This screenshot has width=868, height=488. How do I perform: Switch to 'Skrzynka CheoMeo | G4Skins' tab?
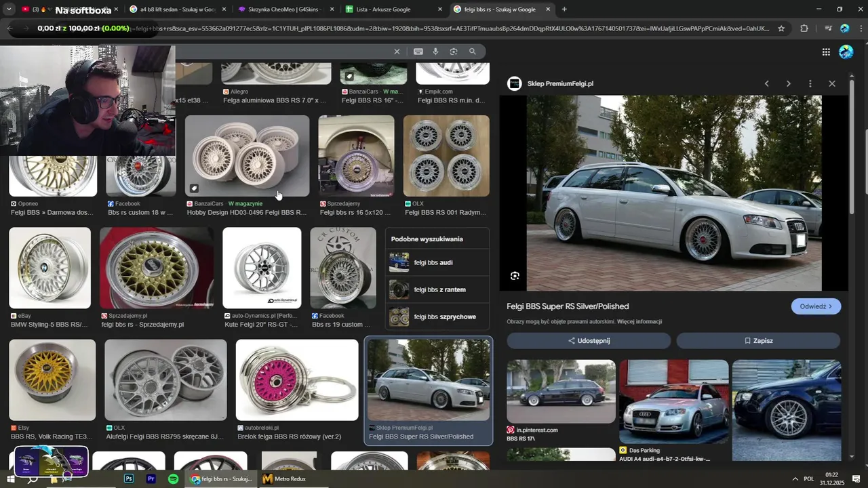tap(285, 9)
